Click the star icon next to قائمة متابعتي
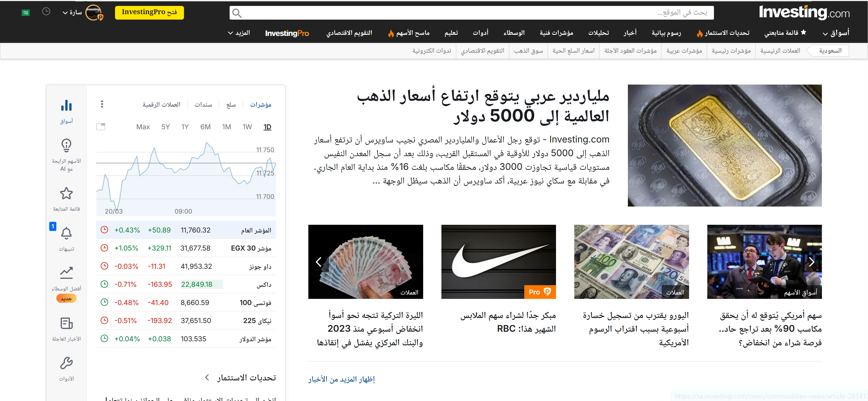868x401 pixels. click(803, 32)
